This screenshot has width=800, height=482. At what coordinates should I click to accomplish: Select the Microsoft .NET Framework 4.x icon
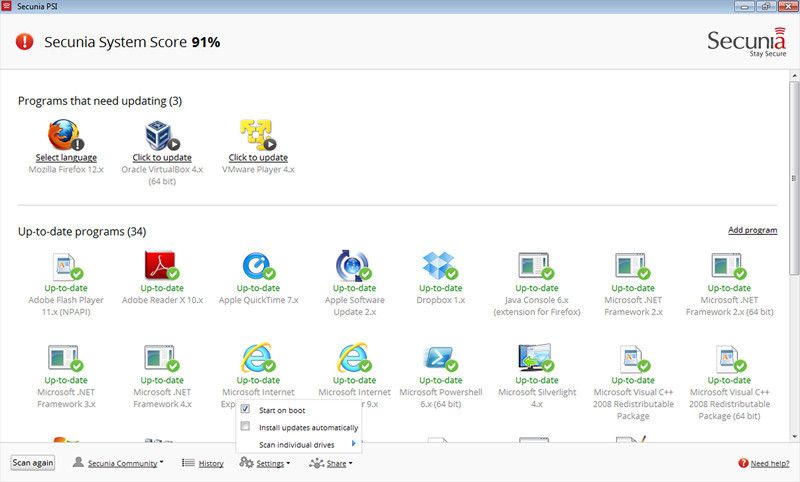click(x=162, y=359)
